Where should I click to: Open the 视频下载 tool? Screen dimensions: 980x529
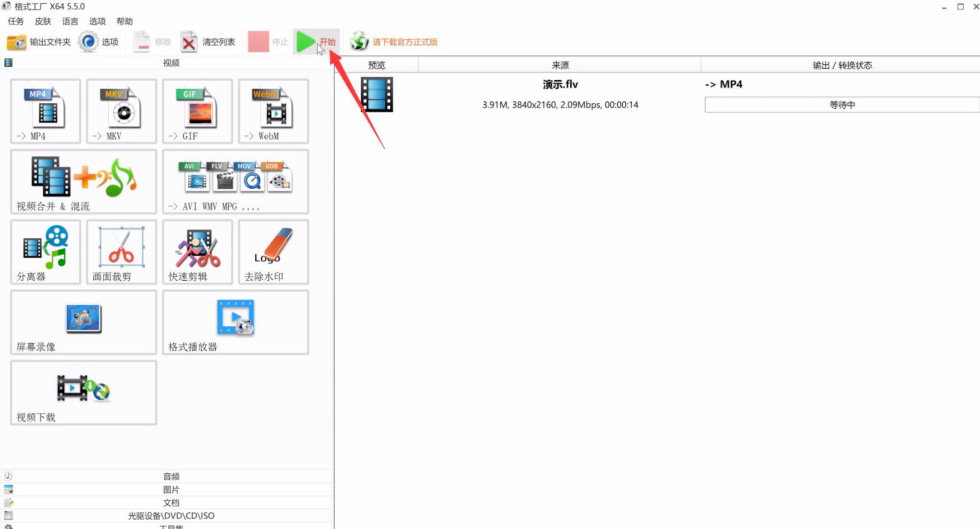83,393
